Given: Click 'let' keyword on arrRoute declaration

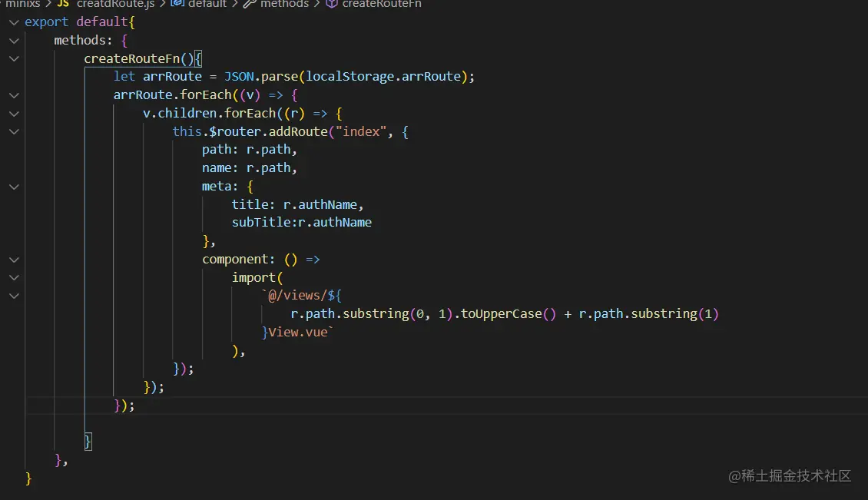Looking at the screenshot, I should [124, 76].
